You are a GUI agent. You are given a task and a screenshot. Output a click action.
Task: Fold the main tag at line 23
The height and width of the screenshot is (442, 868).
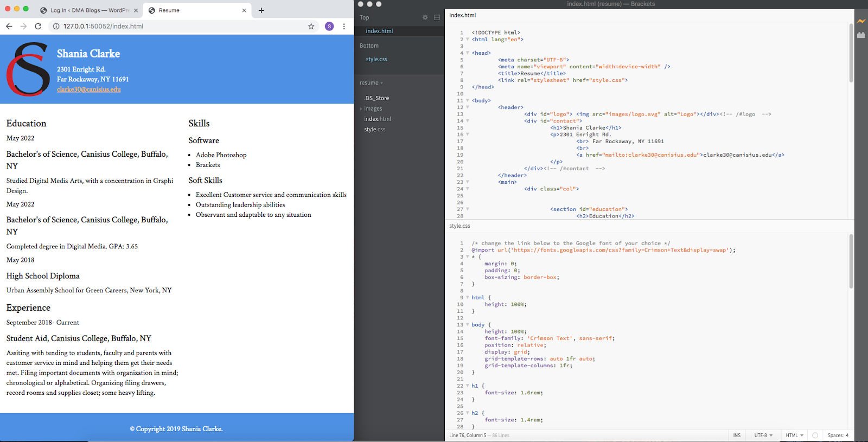click(x=468, y=182)
